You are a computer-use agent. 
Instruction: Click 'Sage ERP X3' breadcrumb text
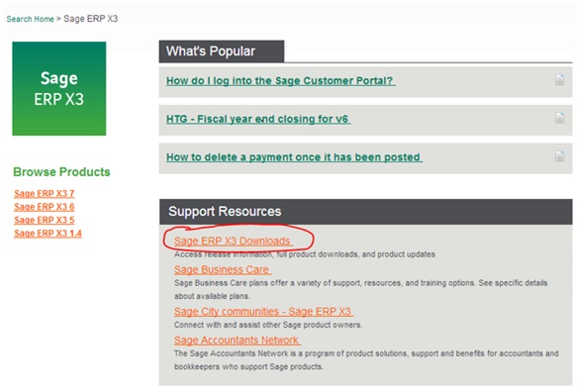[90, 19]
